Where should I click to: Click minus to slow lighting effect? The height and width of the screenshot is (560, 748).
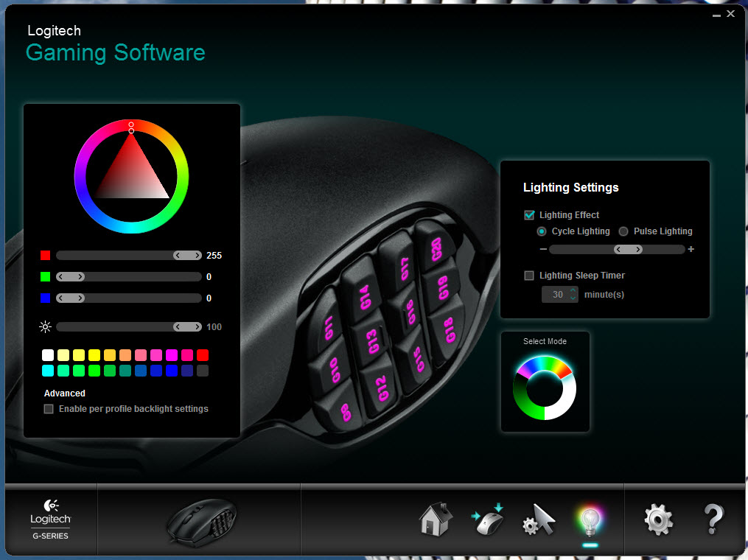[543, 249]
